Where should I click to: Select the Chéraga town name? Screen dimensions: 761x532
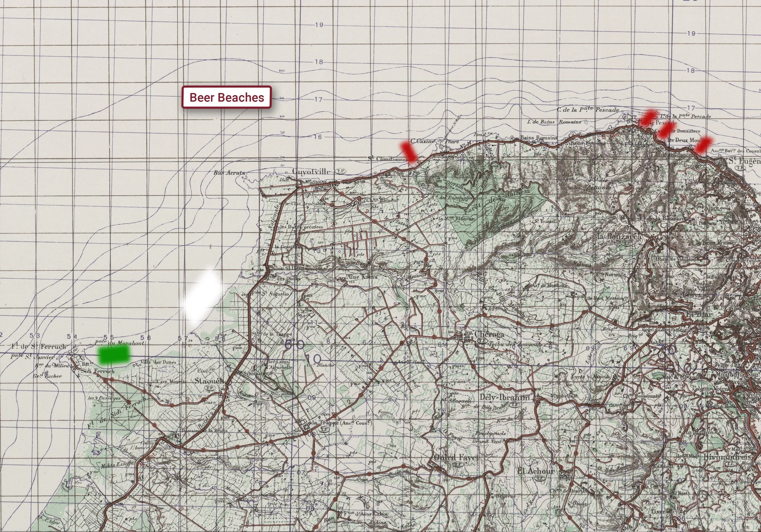(x=489, y=334)
